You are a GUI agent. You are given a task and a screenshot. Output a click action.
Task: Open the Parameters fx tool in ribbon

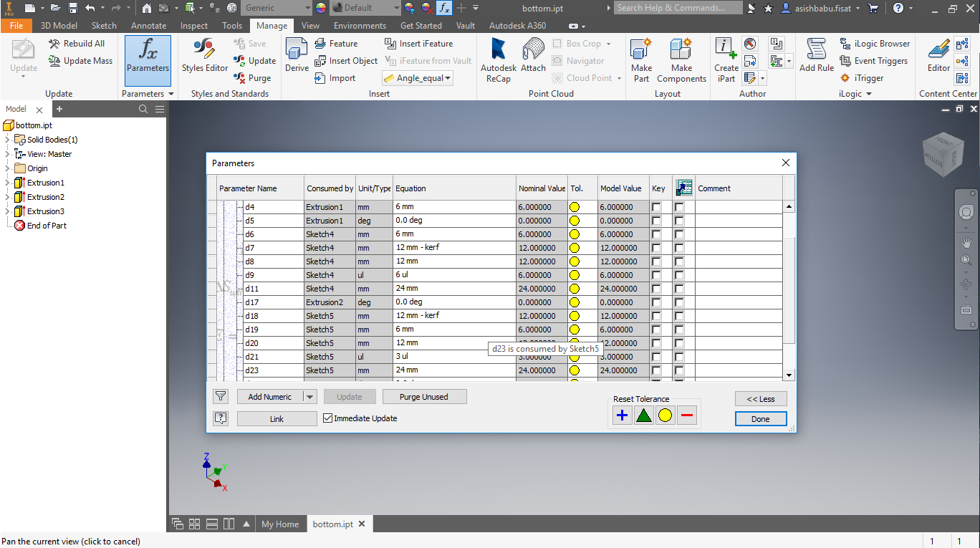pos(148,61)
